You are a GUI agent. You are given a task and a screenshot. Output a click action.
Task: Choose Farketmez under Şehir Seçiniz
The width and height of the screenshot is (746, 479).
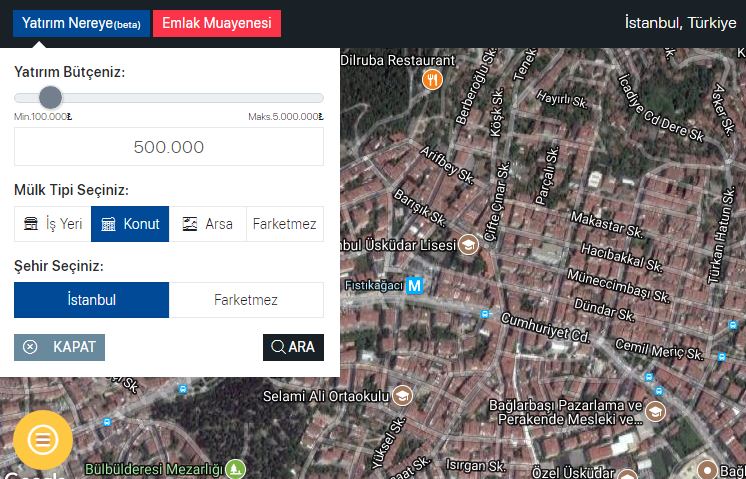[x=246, y=300]
